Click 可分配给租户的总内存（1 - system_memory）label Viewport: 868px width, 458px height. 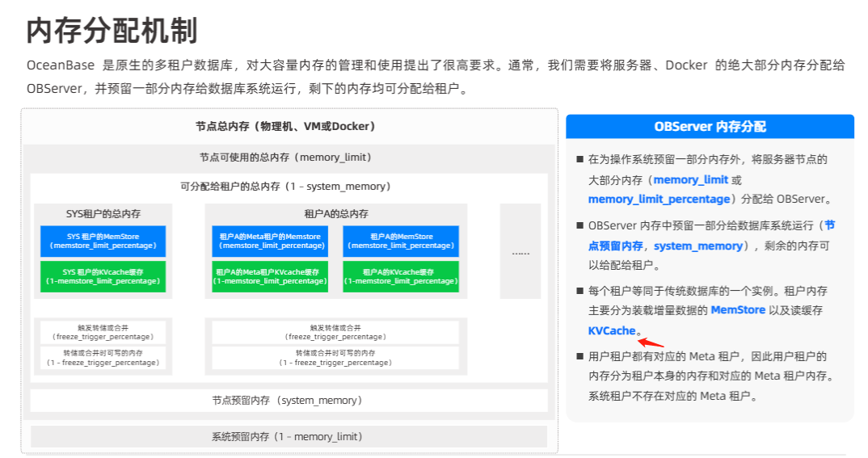285,187
